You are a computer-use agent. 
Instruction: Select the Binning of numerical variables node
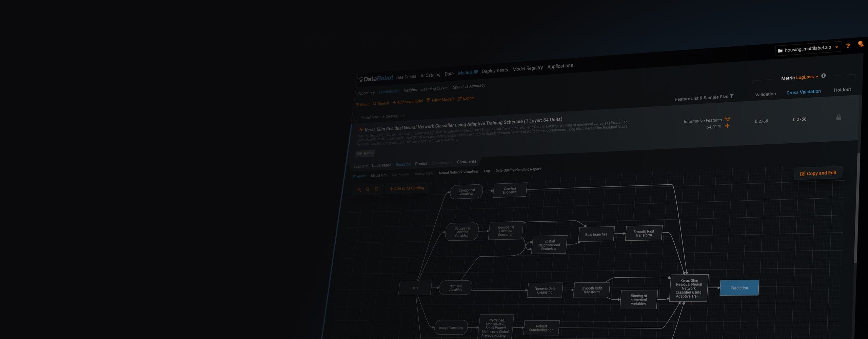(x=638, y=300)
